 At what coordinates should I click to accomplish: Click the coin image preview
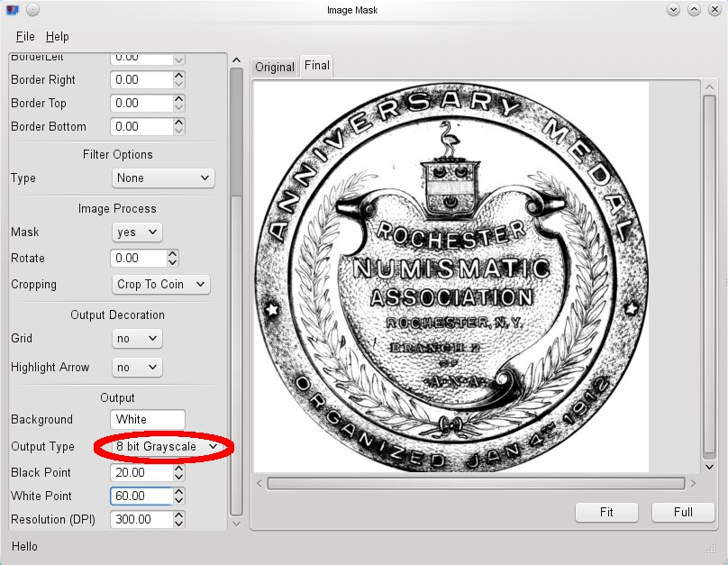click(450, 278)
